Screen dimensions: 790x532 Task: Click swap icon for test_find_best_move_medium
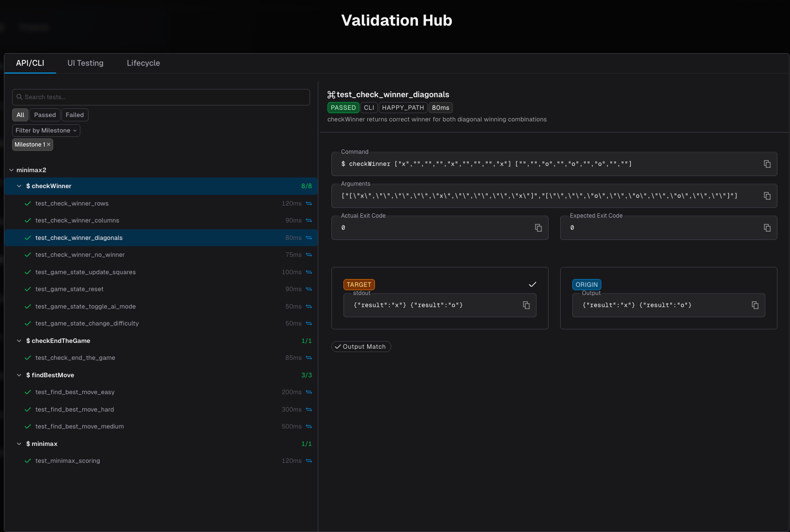[x=309, y=427]
